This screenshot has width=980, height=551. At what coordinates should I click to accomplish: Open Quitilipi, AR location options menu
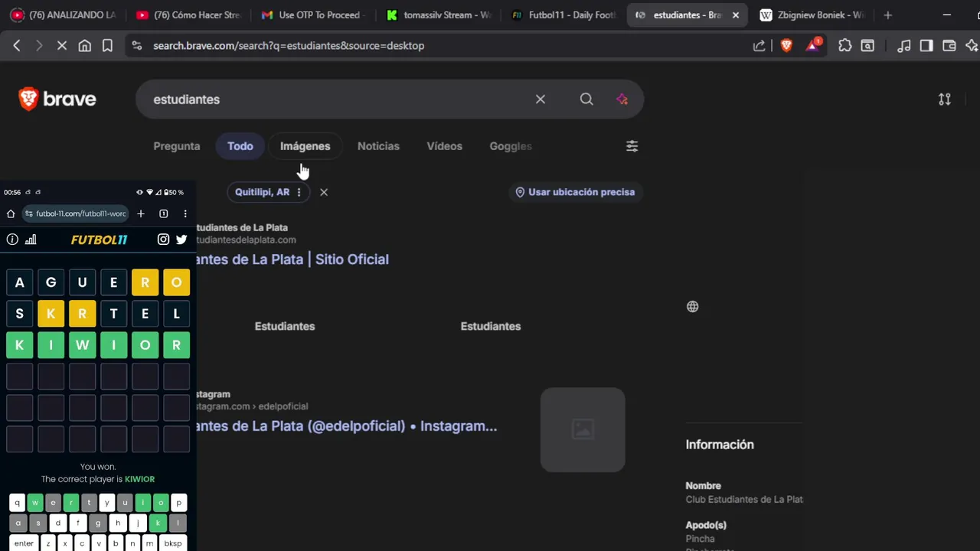[299, 192]
